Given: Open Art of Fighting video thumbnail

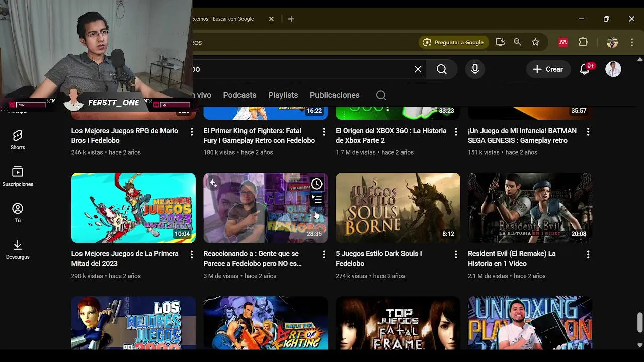Looking at the screenshot, I should (265, 323).
